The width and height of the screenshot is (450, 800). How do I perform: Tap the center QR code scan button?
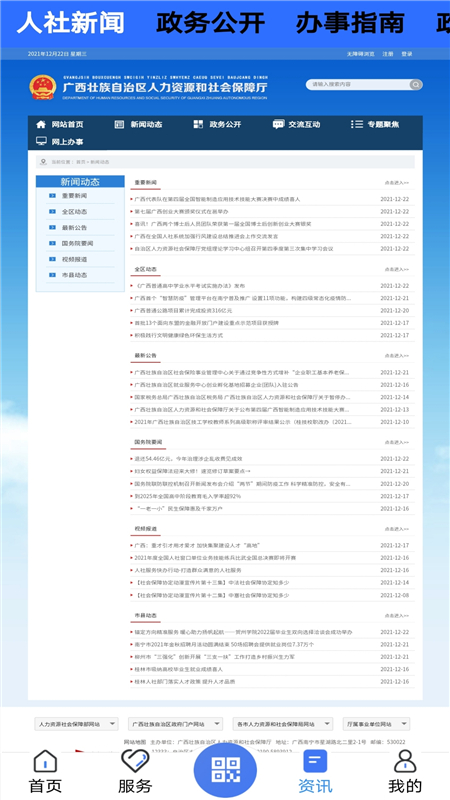click(225, 770)
